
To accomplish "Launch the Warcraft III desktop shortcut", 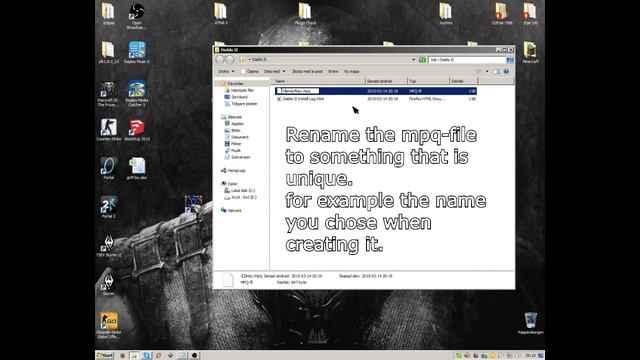I will tap(108, 93).
